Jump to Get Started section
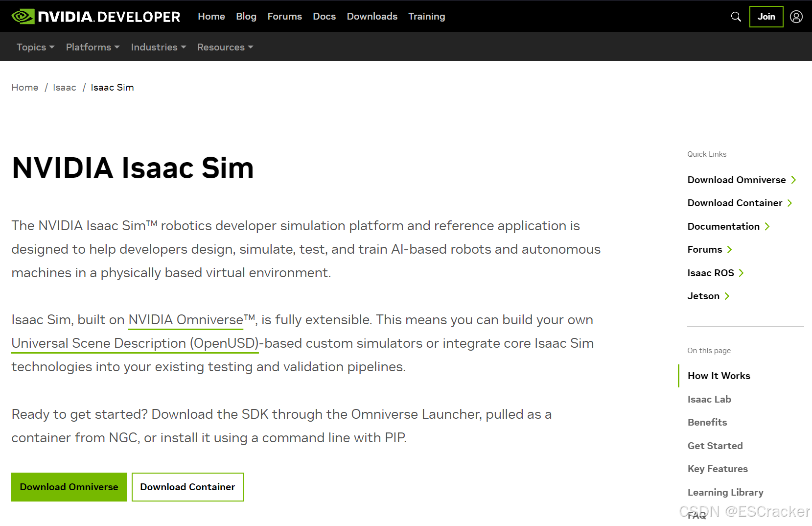This screenshot has height=526, width=812. (715, 446)
